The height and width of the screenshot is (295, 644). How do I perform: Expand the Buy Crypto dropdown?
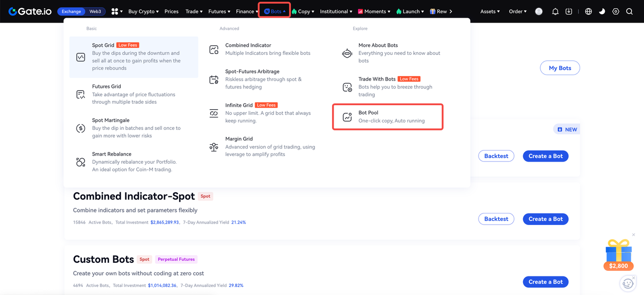point(143,12)
